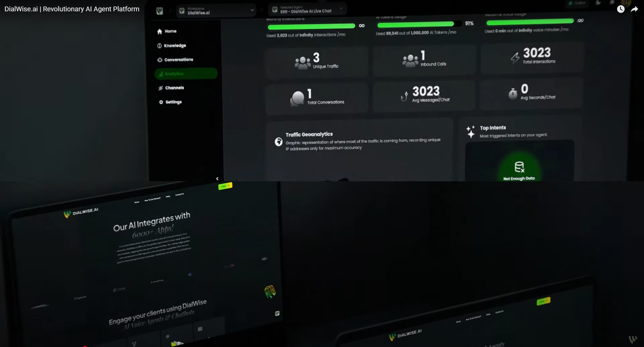The width and height of the screenshot is (644, 347).
Task: Click the 3023 Avg Messages/Chat value
Action: click(426, 91)
